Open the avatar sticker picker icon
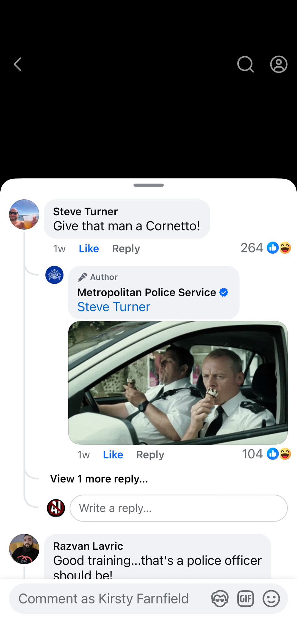297x644 pixels. point(220,599)
